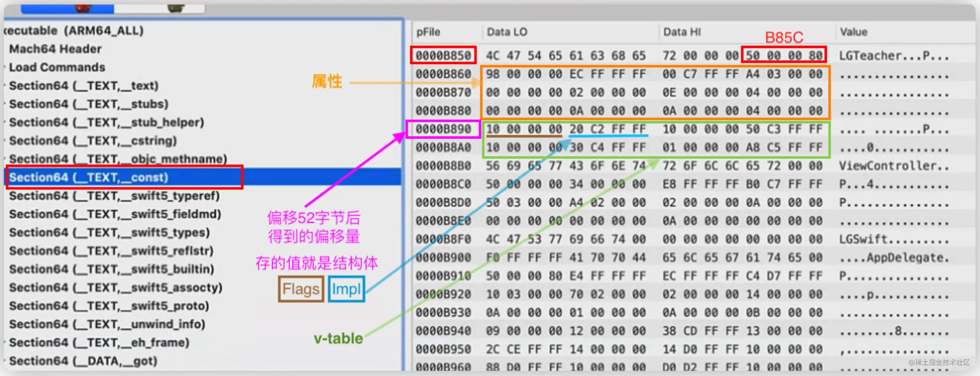Click the Section64 (__TEXT,__objc_methname) item

pyautogui.click(x=118, y=159)
